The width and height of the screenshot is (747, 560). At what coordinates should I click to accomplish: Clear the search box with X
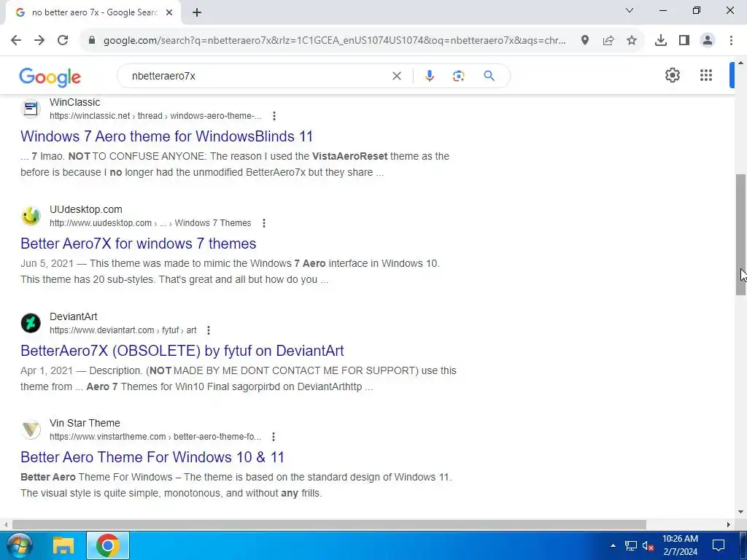396,76
